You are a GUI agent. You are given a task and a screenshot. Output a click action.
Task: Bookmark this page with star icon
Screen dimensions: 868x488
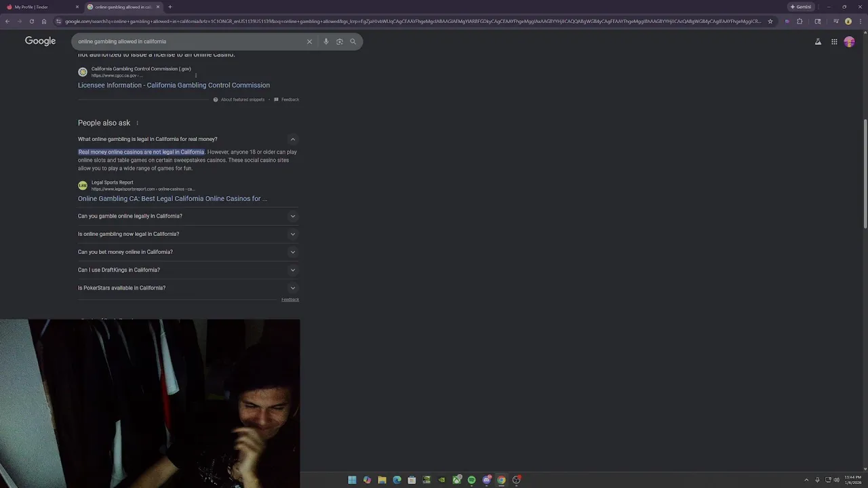pyautogui.click(x=770, y=21)
